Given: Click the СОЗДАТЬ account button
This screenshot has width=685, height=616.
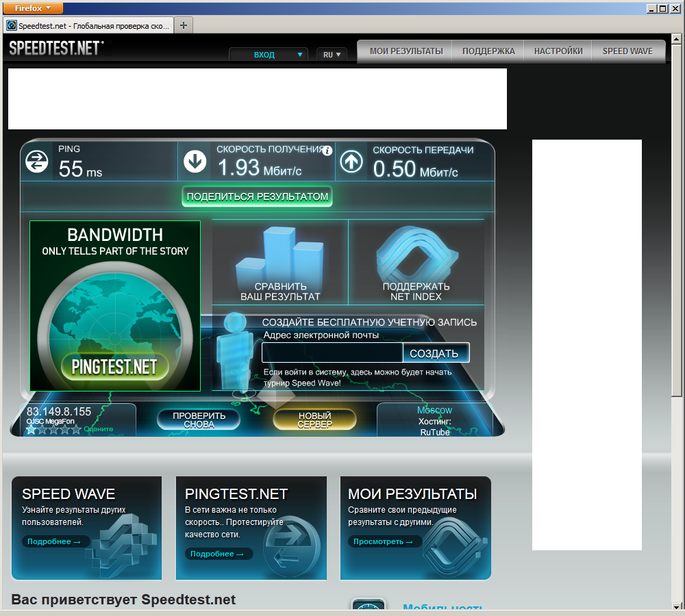Looking at the screenshot, I should [x=436, y=353].
